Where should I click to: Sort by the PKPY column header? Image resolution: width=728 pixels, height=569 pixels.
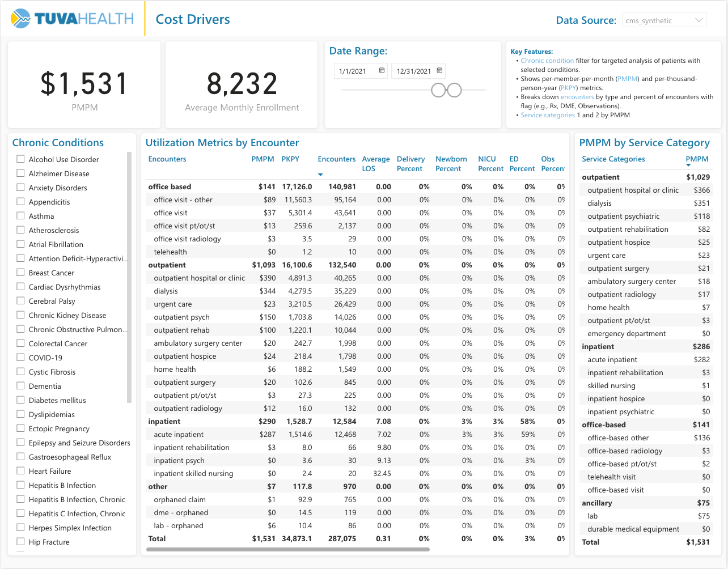pyautogui.click(x=290, y=159)
